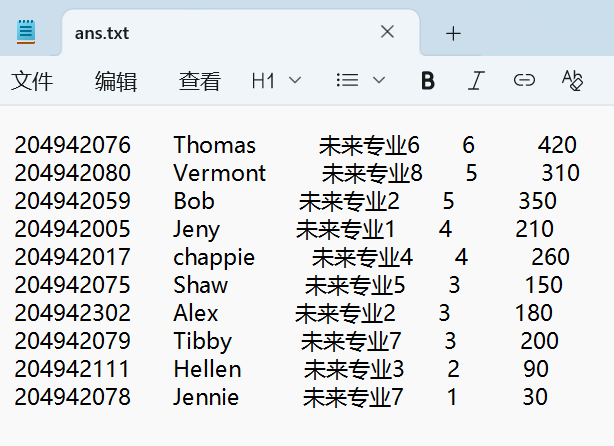Select the ans.txt tab
The height and width of the screenshot is (446, 614).
click(x=240, y=33)
